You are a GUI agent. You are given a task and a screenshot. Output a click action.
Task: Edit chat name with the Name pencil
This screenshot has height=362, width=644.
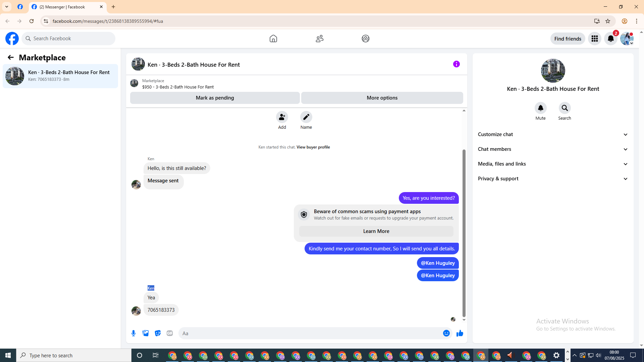click(x=306, y=117)
